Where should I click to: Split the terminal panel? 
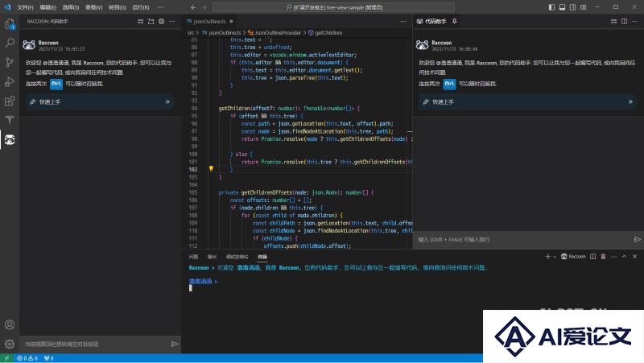point(592,257)
